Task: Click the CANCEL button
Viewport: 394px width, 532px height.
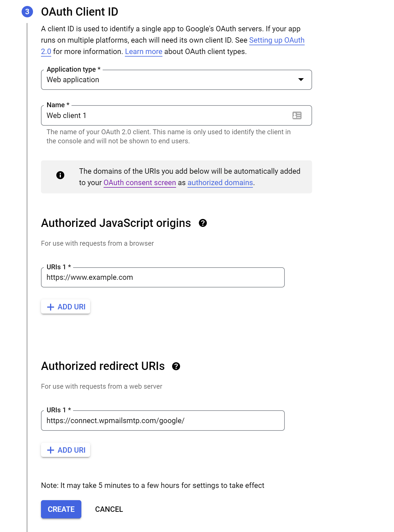Action: pos(109,509)
